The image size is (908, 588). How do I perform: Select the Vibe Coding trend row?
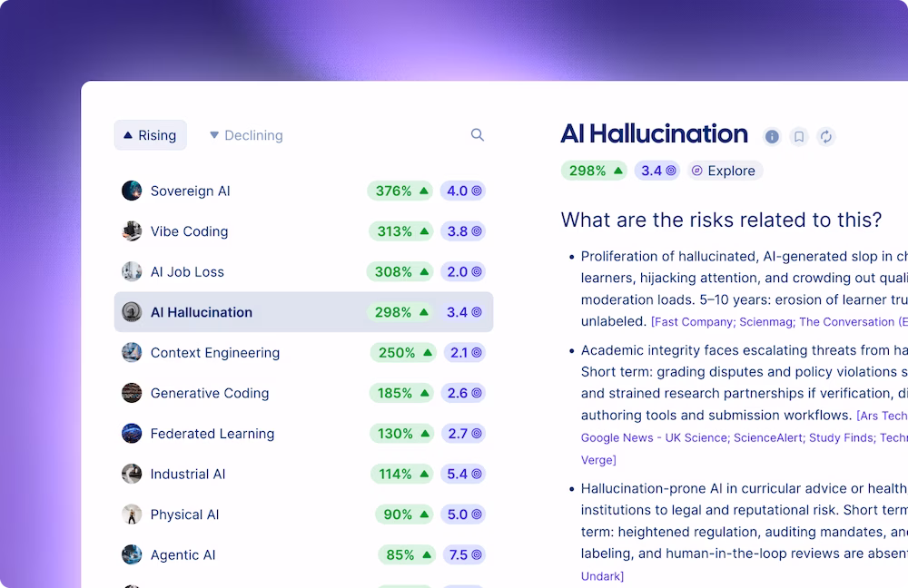(x=303, y=230)
